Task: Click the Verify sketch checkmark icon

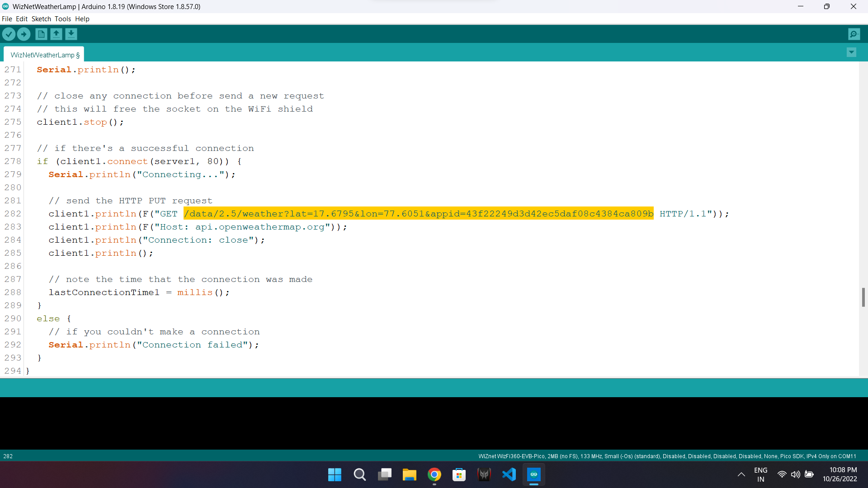Action: pos(9,34)
